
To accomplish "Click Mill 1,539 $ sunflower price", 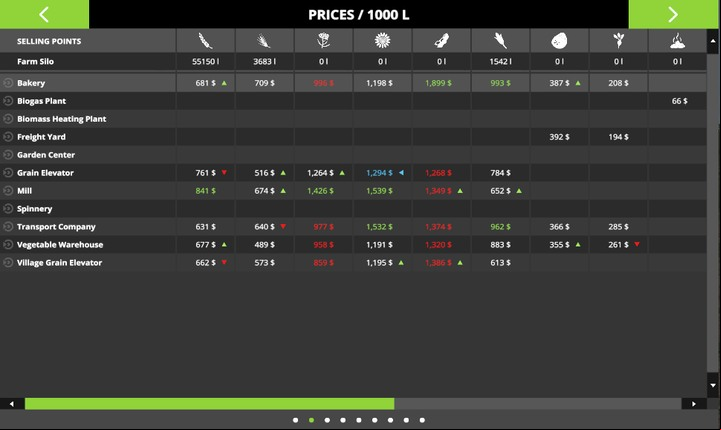I will (379, 190).
